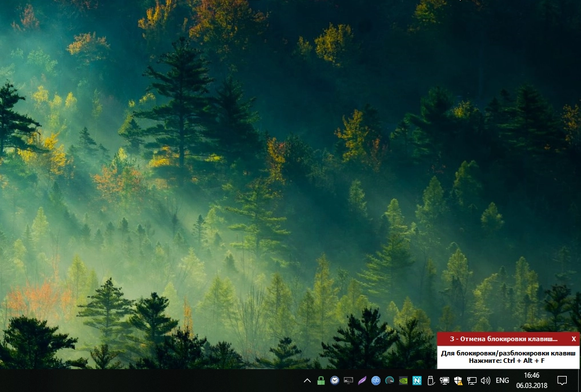Click the teal N tray icon
The height and width of the screenshot is (392, 581).
click(417, 381)
